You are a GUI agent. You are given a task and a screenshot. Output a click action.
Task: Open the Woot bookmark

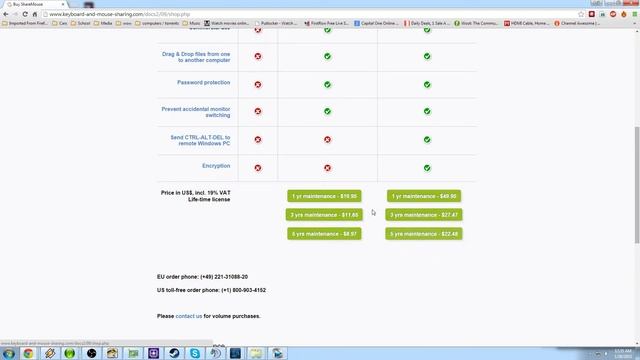(476, 23)
